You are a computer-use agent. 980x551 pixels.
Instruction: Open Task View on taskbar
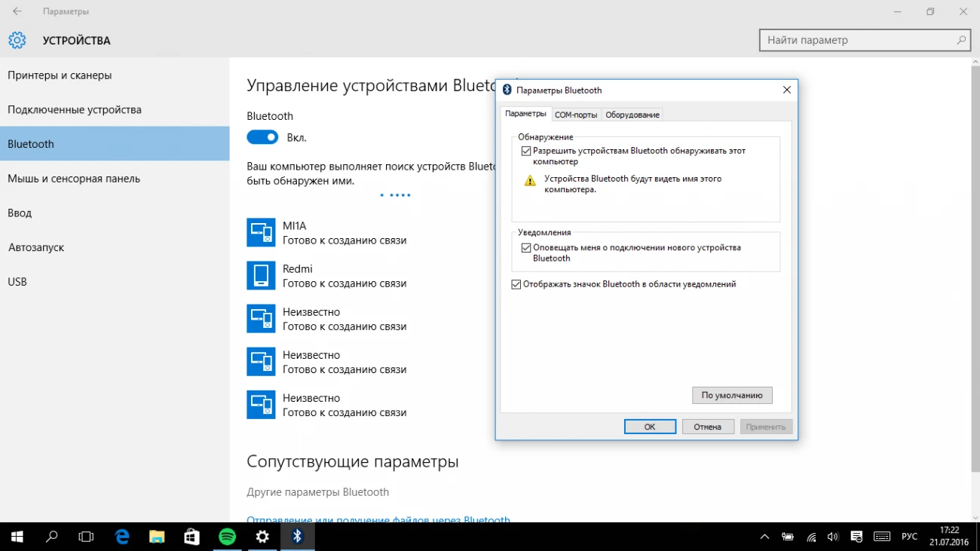pos(87,537)
